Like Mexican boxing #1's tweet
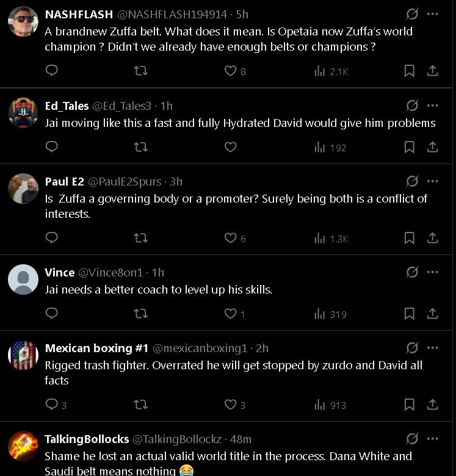The image size is (456, 476). (x=230, y=405)
